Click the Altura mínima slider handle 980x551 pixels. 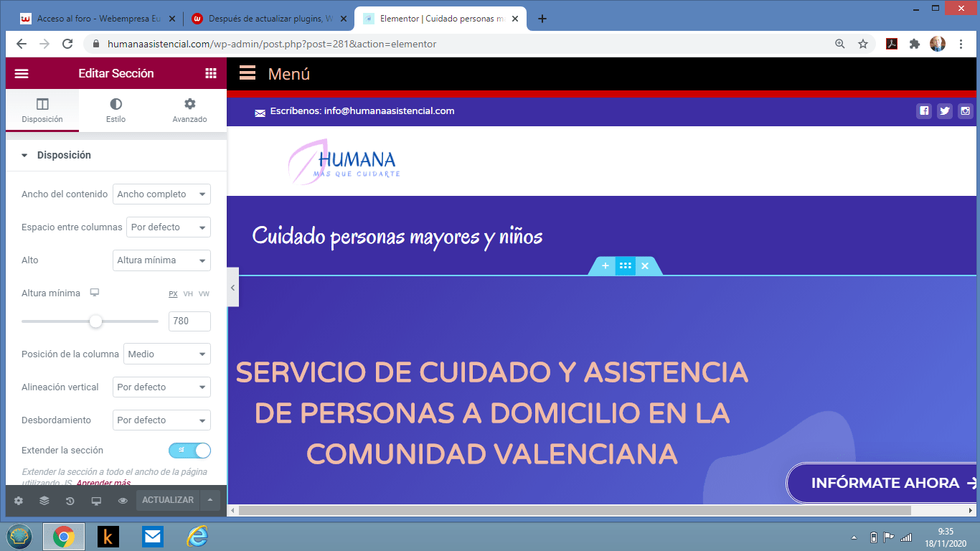point(95,321)
